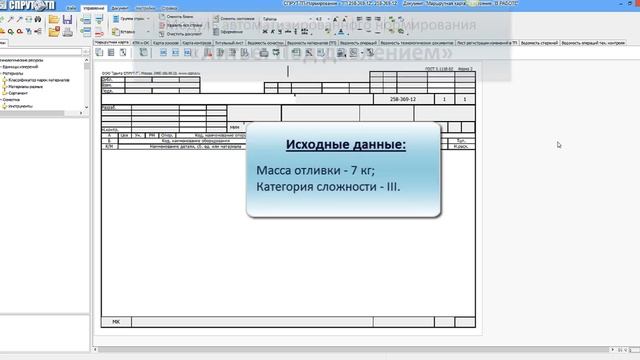
Task: Click the printer icon in ribbon
Action: point(67,32)
